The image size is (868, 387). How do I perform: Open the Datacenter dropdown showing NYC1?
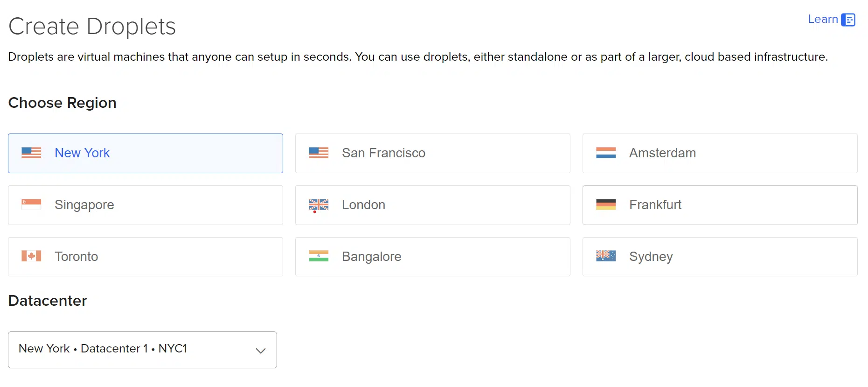[x=142, y=350]
